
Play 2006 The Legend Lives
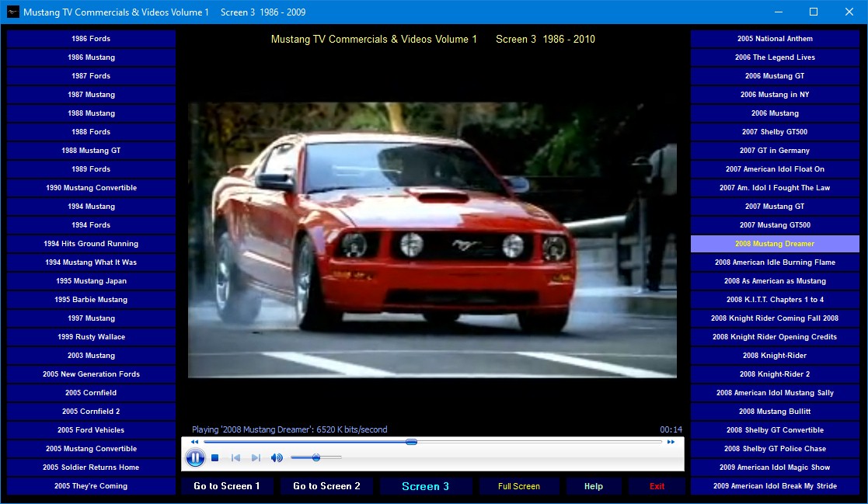coord(775,57)
